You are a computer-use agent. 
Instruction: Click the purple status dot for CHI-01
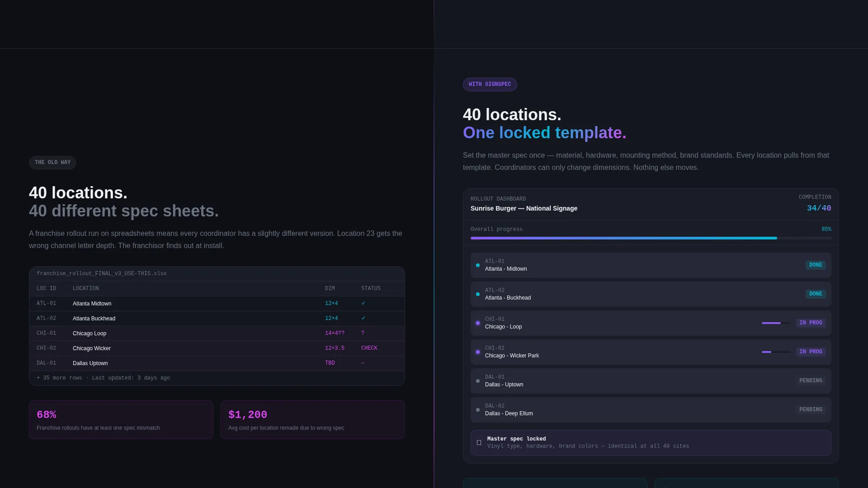[478, 323]
